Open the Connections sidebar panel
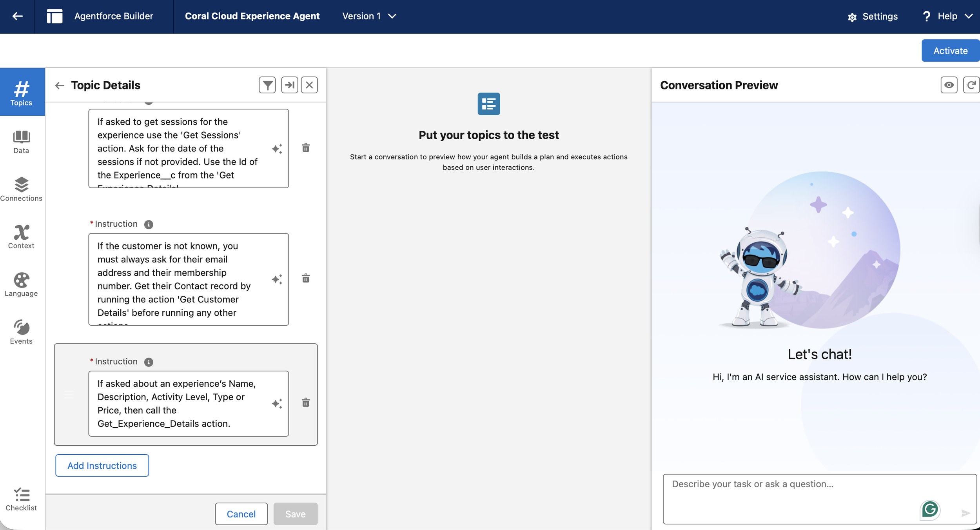This screenshot has width=980, height=530. click(21, 189)
